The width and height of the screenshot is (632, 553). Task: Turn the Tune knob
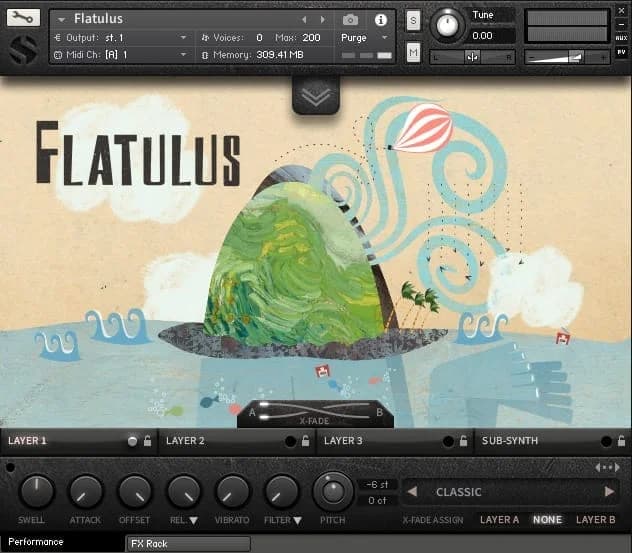(x=447, y=25)
